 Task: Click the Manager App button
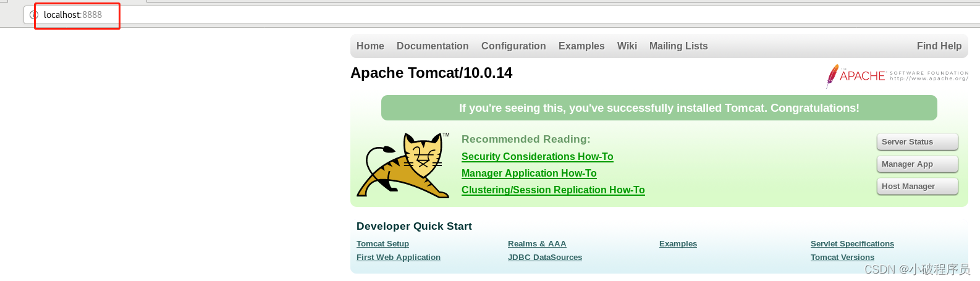click(918, 164)
